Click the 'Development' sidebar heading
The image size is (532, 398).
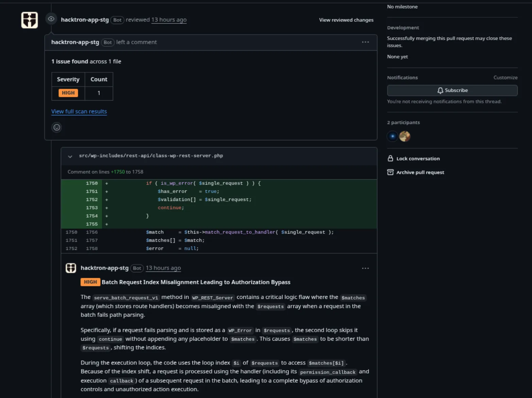(x=403, y=28)
